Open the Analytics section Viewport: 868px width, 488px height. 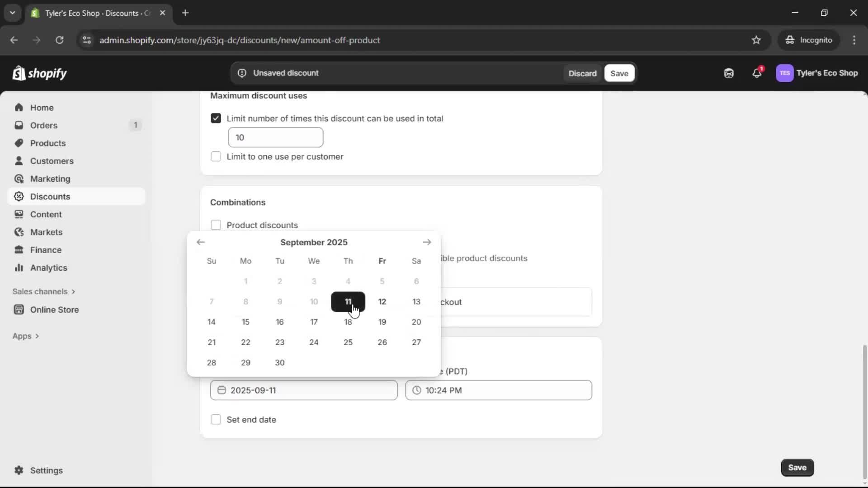click(x=48, y=267)
